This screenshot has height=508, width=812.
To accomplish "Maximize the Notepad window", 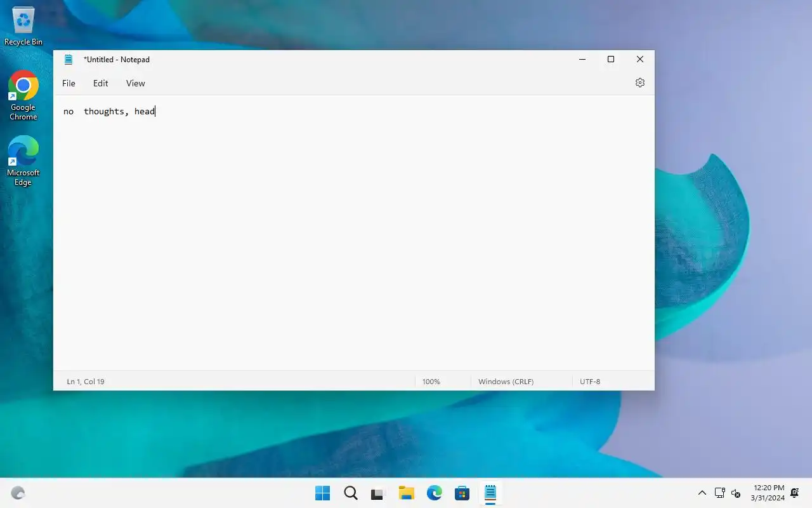I will 611,60.
